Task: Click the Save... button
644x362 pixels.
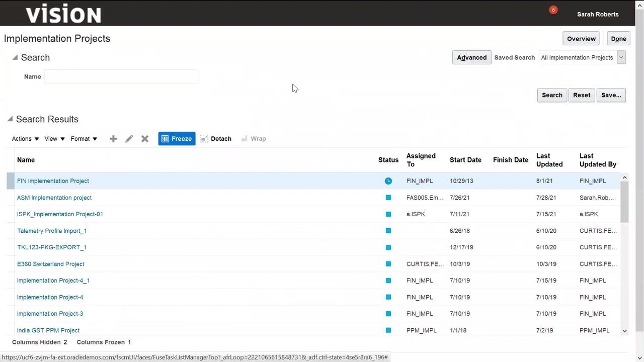Action: tap(611, 95)
